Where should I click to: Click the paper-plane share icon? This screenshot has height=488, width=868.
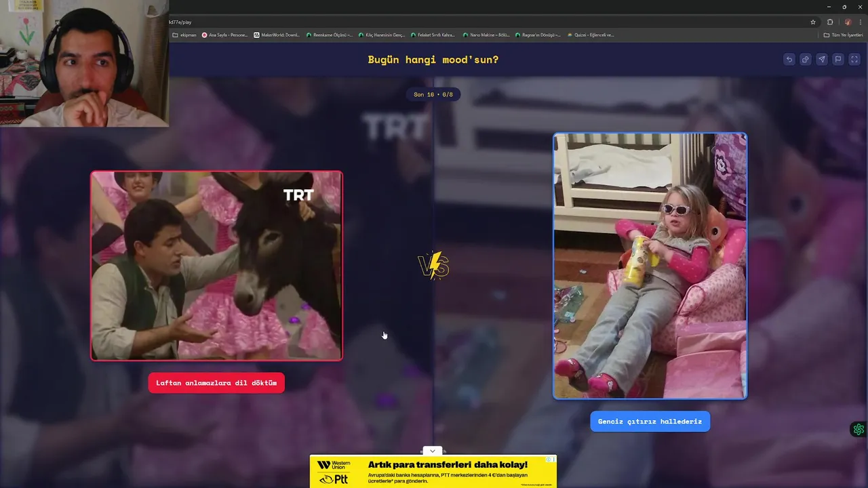click(x=821, y=60)
